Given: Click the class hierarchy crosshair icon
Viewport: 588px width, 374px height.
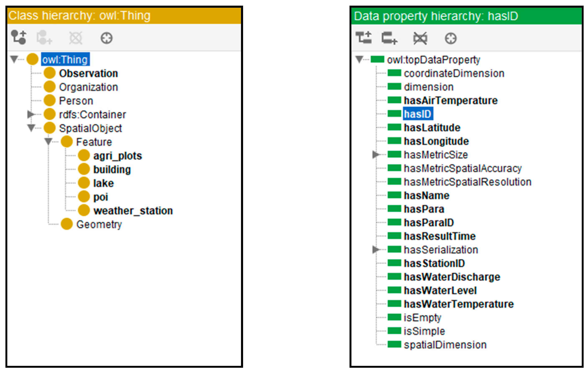Looking at the screenshot, I should click(x=107, y=38).
